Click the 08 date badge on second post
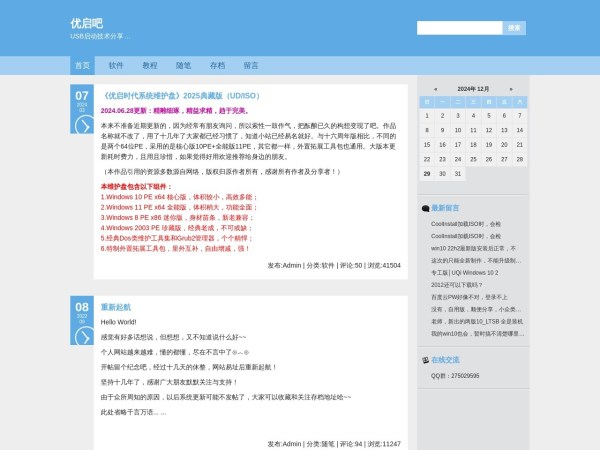Viewport: 600px width, 450px height. [82, 308]
